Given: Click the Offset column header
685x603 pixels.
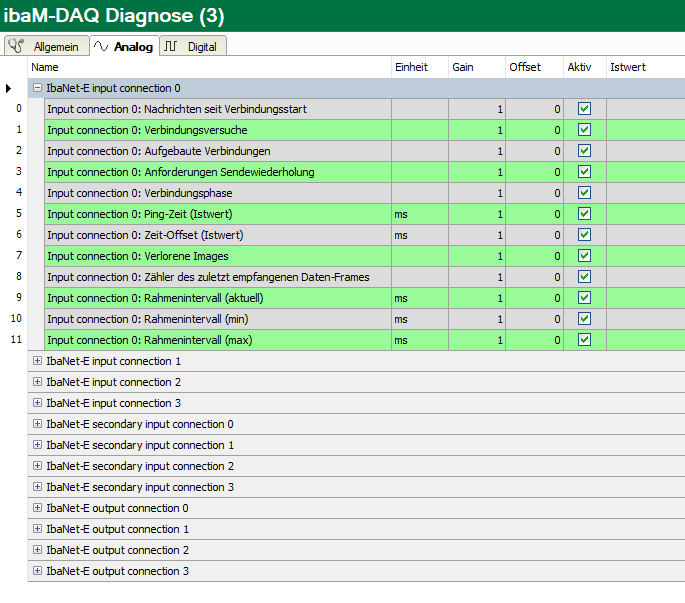Looking at the screenshot, I should [535, 67].
